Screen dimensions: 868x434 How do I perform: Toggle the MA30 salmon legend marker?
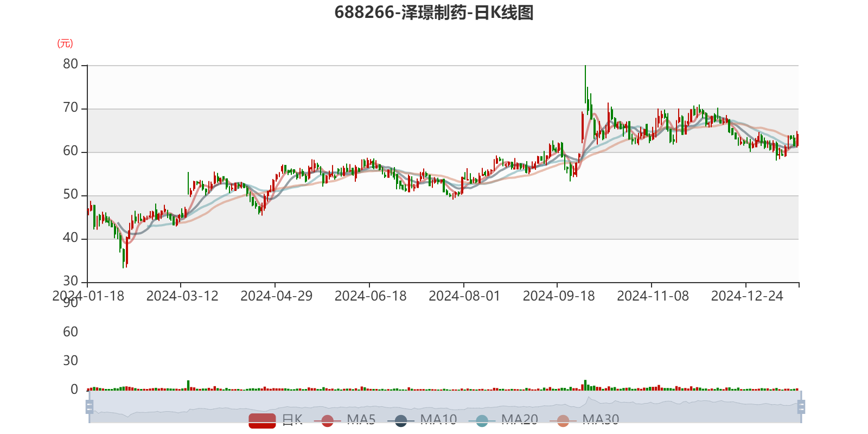tap(563, 420)
